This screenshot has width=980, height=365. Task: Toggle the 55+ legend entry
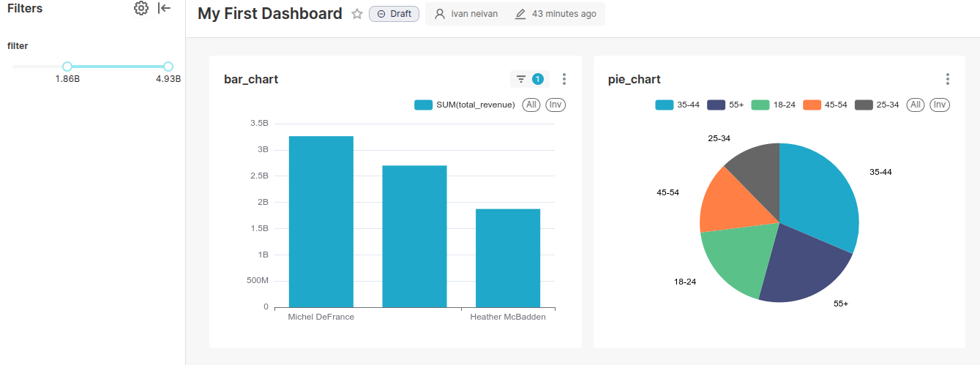pyautogui.click(x=725, y=105)
